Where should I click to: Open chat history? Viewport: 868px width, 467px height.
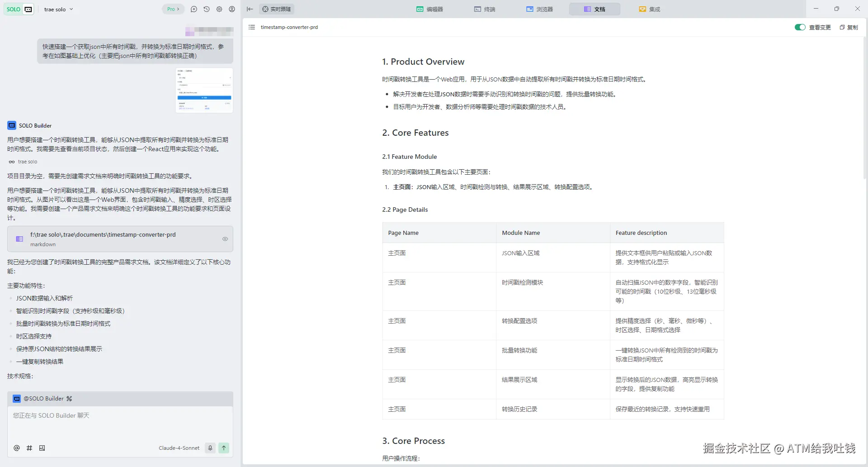pyautogui.click(x=207, y=9)
